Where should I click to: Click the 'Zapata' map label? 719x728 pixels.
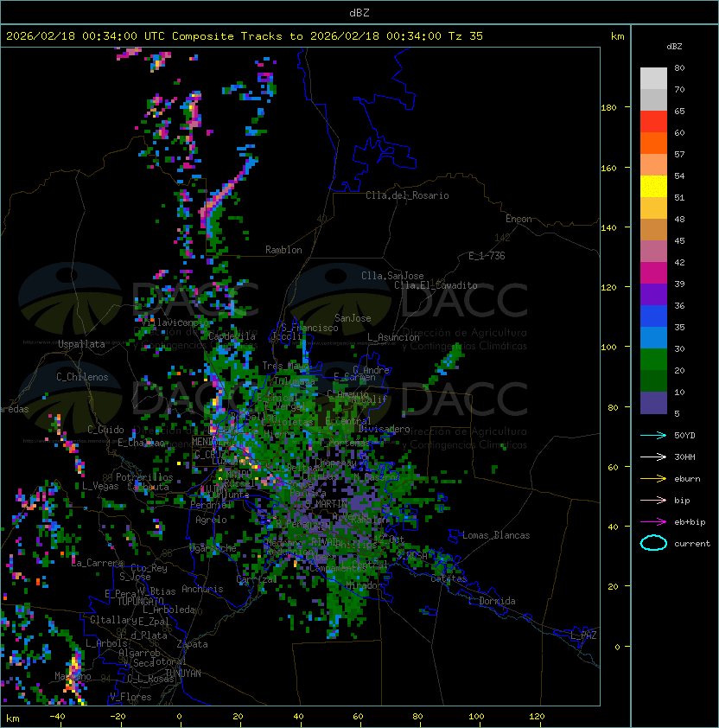pos(192,644)
